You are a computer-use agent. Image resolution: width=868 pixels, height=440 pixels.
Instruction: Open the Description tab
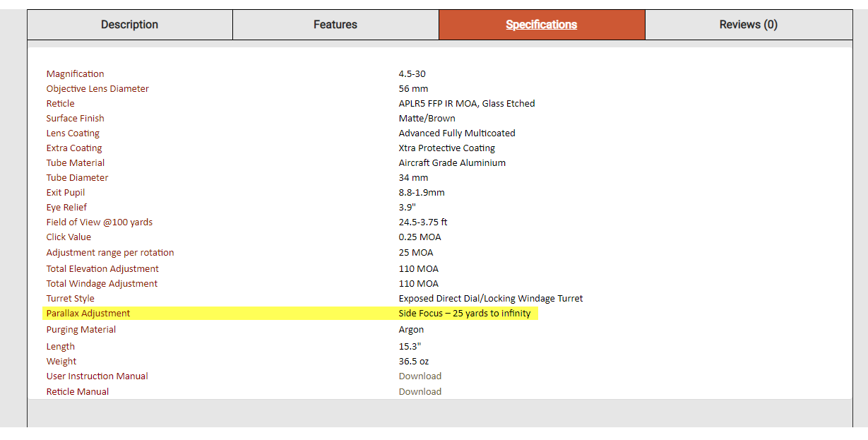point(129,25)
